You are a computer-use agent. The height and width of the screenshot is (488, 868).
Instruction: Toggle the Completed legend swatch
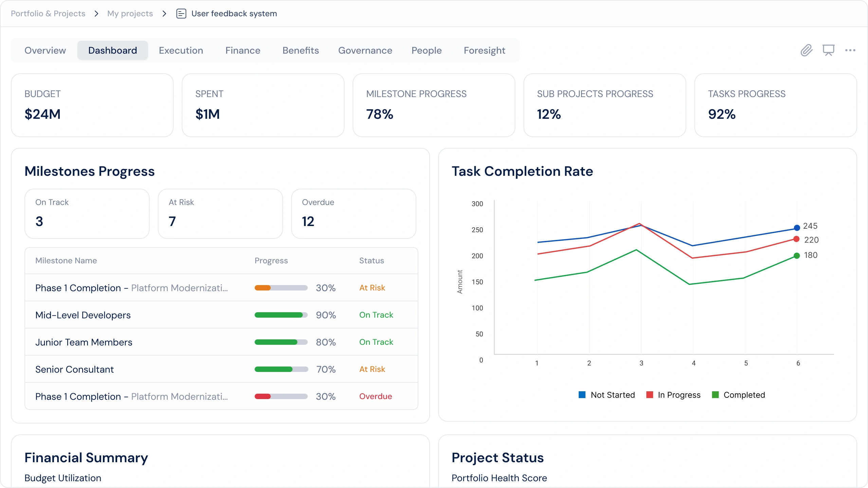(x=715, y=395)
